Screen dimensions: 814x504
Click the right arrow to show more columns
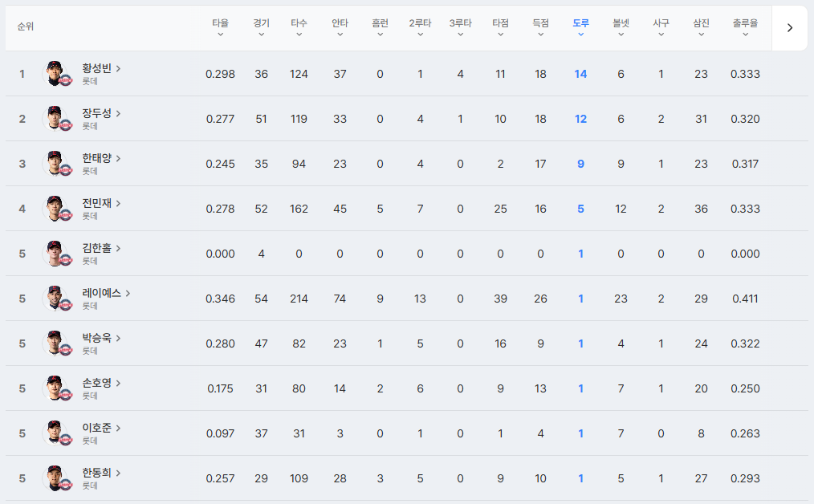[790, 28]
